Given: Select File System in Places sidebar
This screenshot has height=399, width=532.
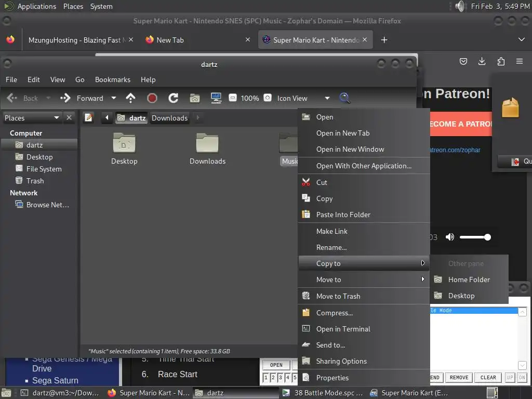Looking at the screenshot, I should coord(39,169).
